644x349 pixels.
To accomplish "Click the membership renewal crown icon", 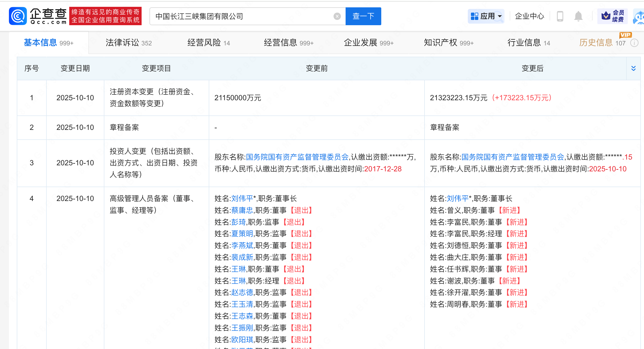I will [x=606, y=16].
